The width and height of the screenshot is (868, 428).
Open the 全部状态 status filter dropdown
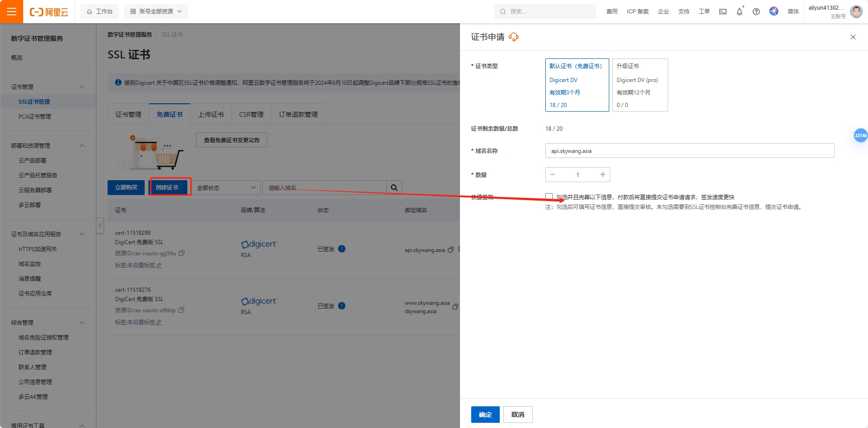pos(226,188)
